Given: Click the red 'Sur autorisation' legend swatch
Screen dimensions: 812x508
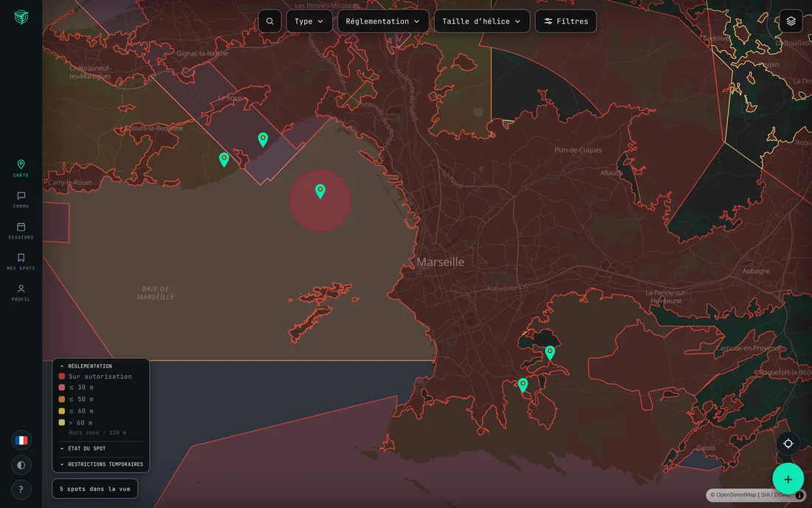Looking at the screenshot, I should (61, 377).
